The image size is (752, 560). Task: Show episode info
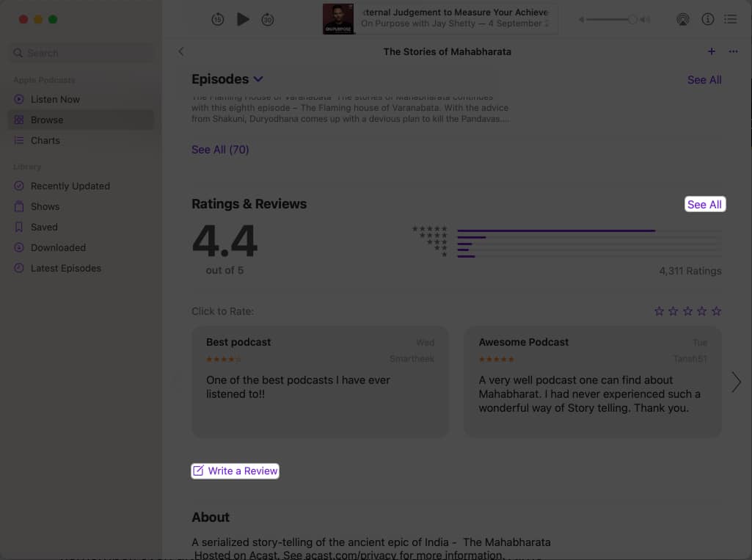[x=707, y=19]
